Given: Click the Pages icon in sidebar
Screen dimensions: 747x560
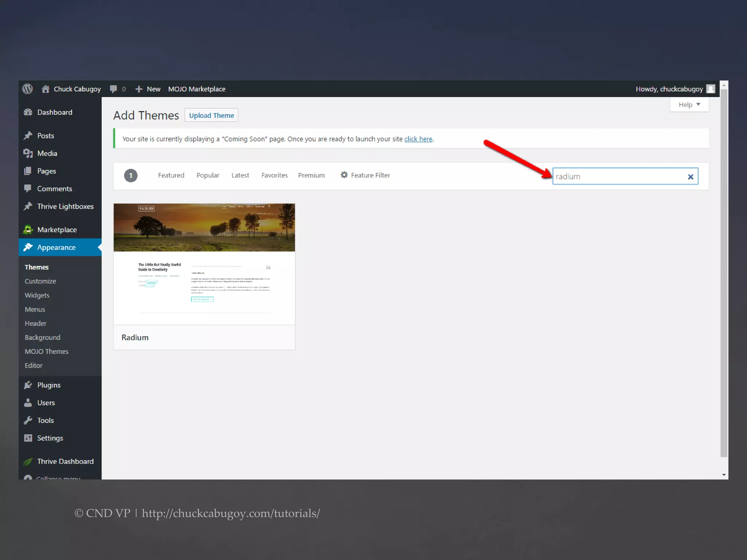Looking at the screenshot, I should pyautogui.click(x=28, y=171).
